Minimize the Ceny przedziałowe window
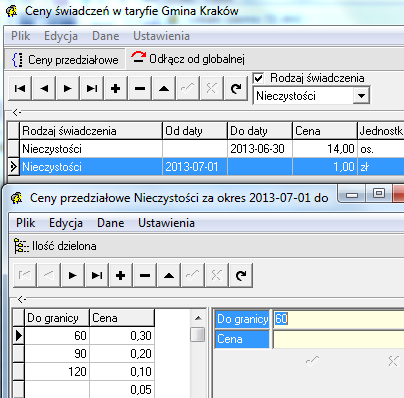The height and width of the screenshot is (398, 404). point(352,194)
